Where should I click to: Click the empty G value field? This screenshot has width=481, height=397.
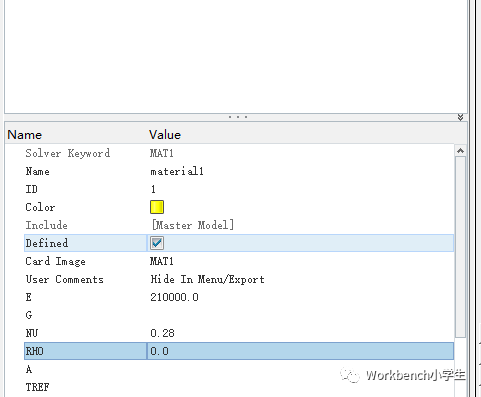(x=300, y=315)
